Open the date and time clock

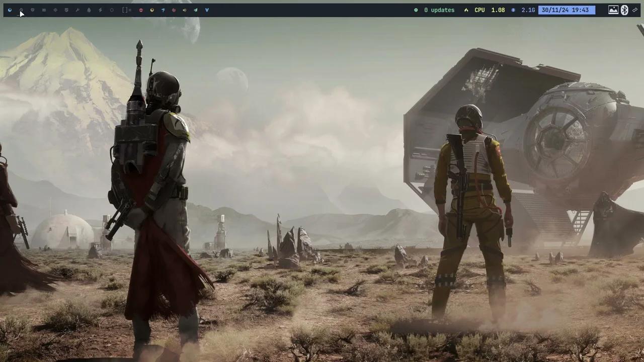coord(566,10)
